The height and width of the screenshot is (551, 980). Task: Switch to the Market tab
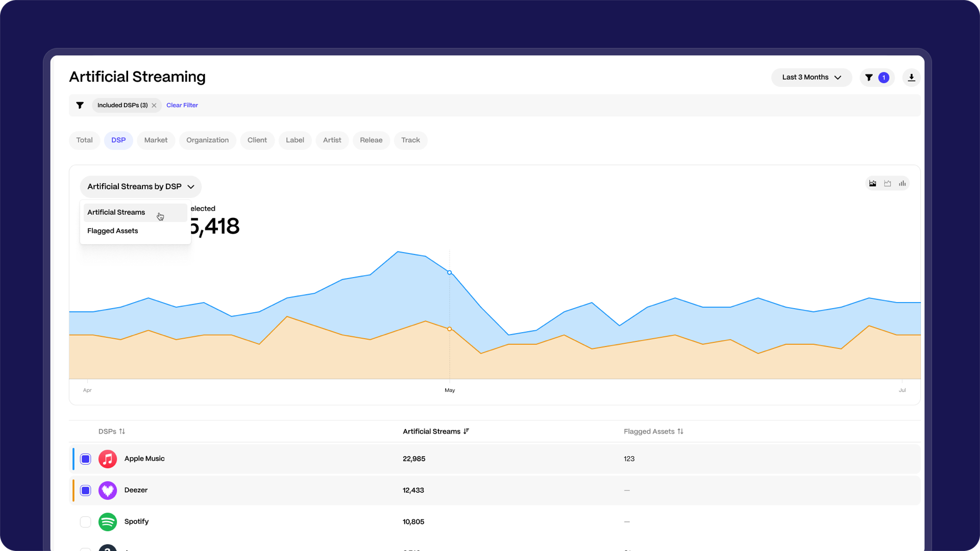(156, 140)
